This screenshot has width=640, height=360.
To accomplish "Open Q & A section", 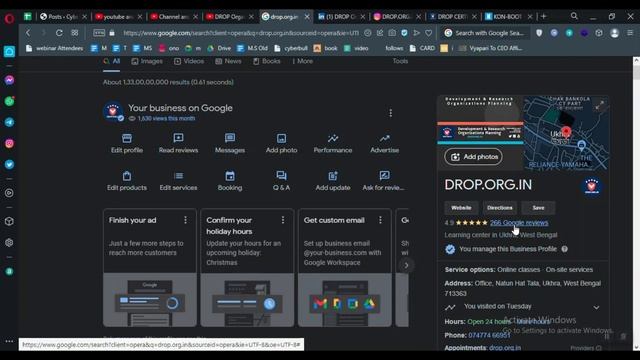I will point(281,181).
